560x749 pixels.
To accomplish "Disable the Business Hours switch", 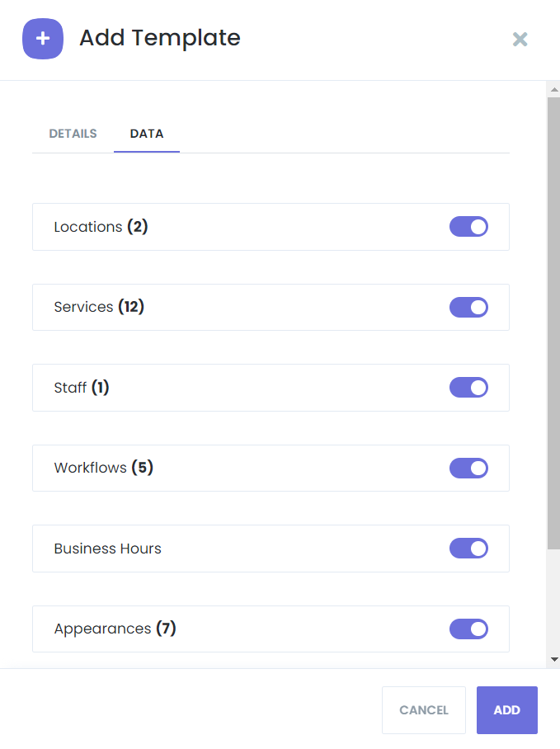I will click(468, 549).
